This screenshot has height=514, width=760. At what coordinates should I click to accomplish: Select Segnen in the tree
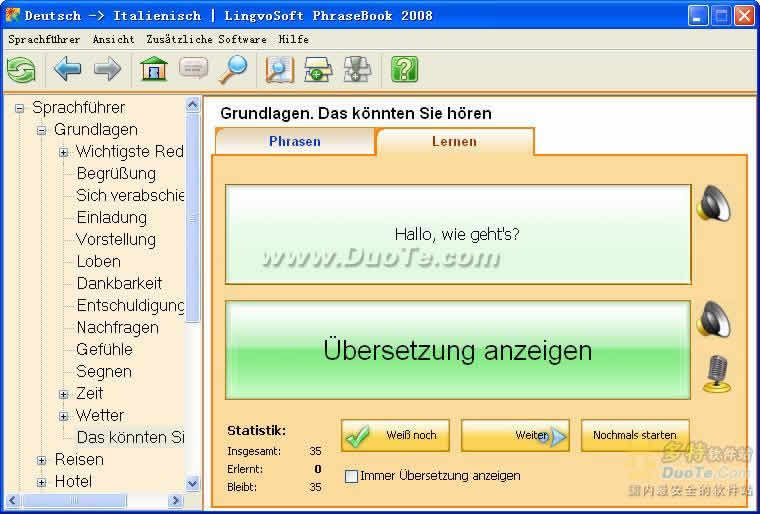click(104, 371)
